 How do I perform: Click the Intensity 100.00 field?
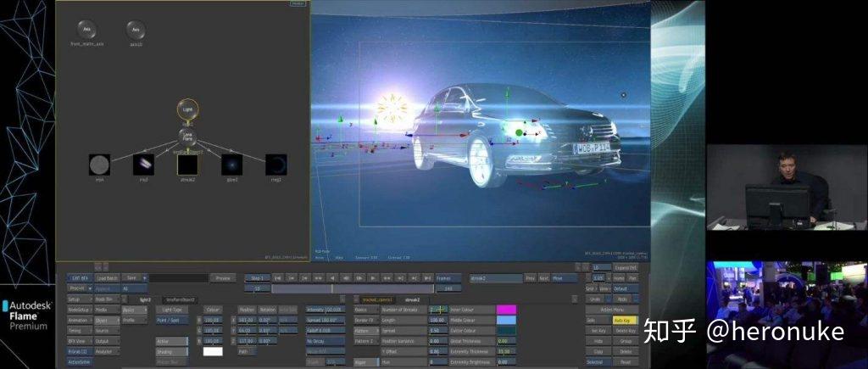325,310
